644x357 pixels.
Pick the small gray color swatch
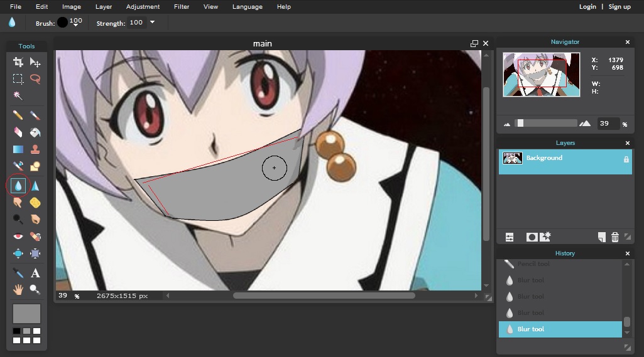click(26, 331)
